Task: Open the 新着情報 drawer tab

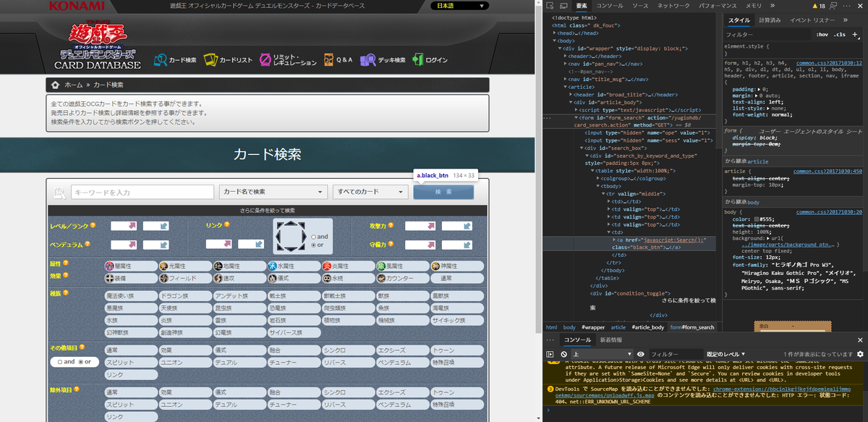Action: click(x=611, y=339)
